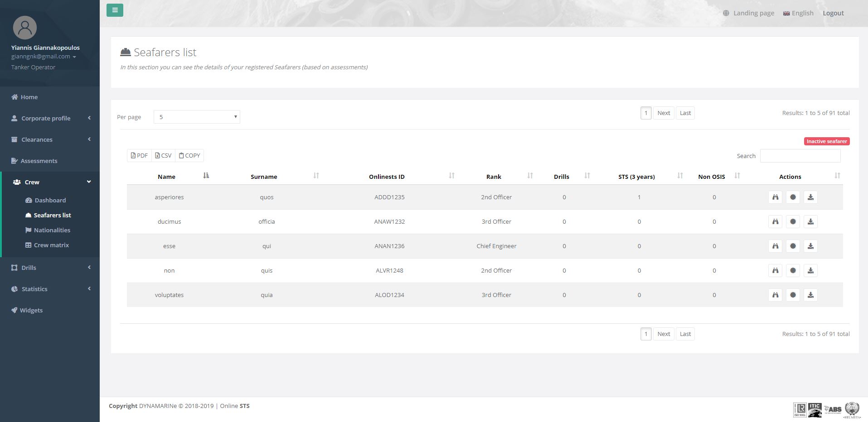868x422 pixels.
Task: Click download icon in the non row
Action: point(810,271)
